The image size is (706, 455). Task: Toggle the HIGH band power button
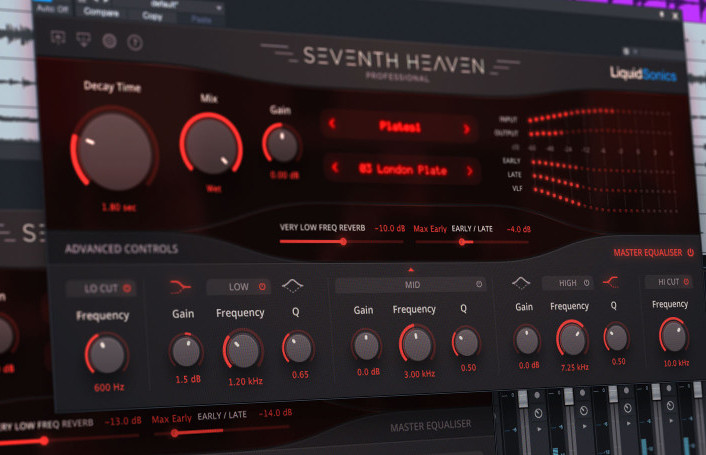tap(586, 283)
